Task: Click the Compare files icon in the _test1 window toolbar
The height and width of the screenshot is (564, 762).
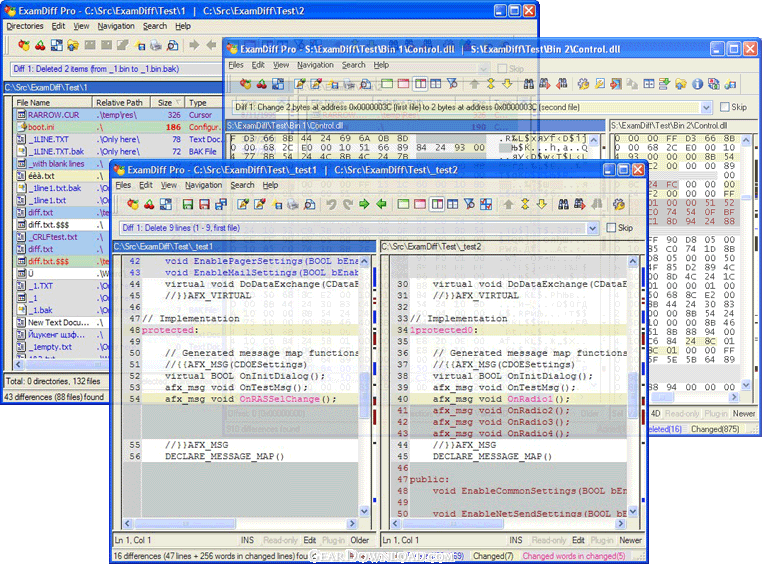Action: (x=133, y=205)
